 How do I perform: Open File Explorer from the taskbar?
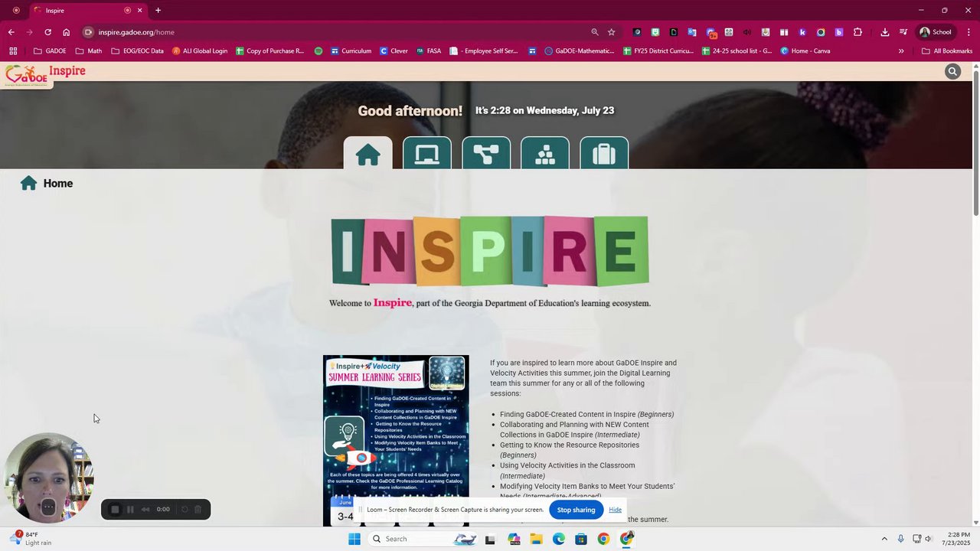coord(536,539)
